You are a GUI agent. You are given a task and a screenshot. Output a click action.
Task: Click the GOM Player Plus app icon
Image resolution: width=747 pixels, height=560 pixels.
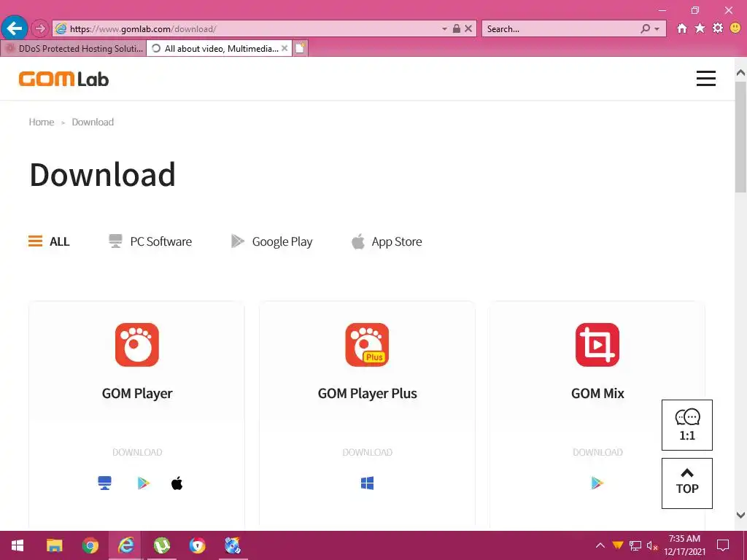tap(367, 345)
